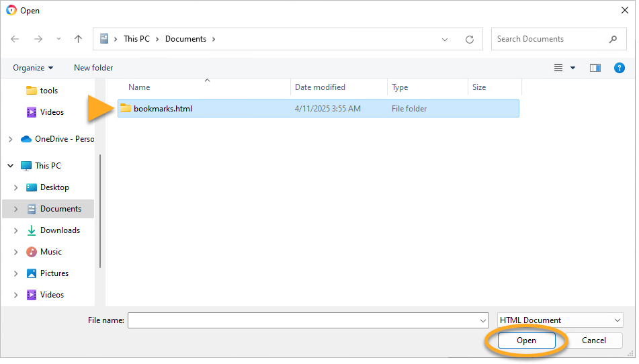The height and width of the screenshot is (364, 639).
Task: Collapse the This PC tree node
Action: click(x=9, y=166)
